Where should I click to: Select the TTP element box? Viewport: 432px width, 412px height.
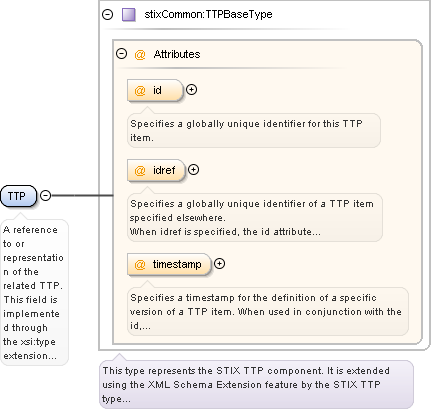(18, 196)
